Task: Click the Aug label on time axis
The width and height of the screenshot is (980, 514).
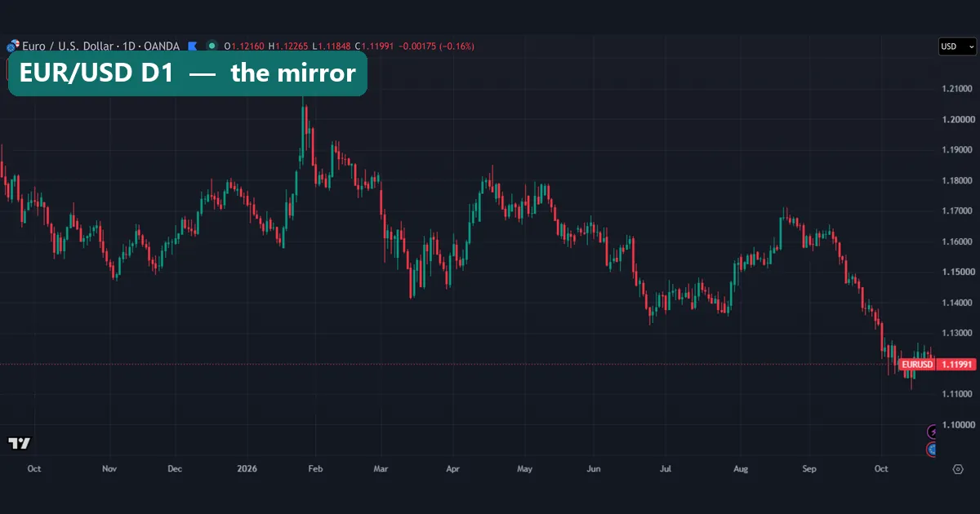Action: (x=741, y=469)
